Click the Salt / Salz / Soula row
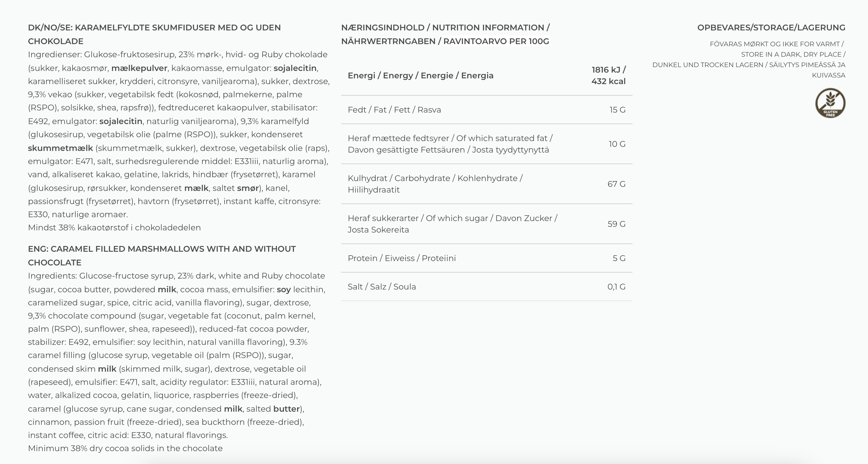The image size is (868, 464). coord(382,287)
